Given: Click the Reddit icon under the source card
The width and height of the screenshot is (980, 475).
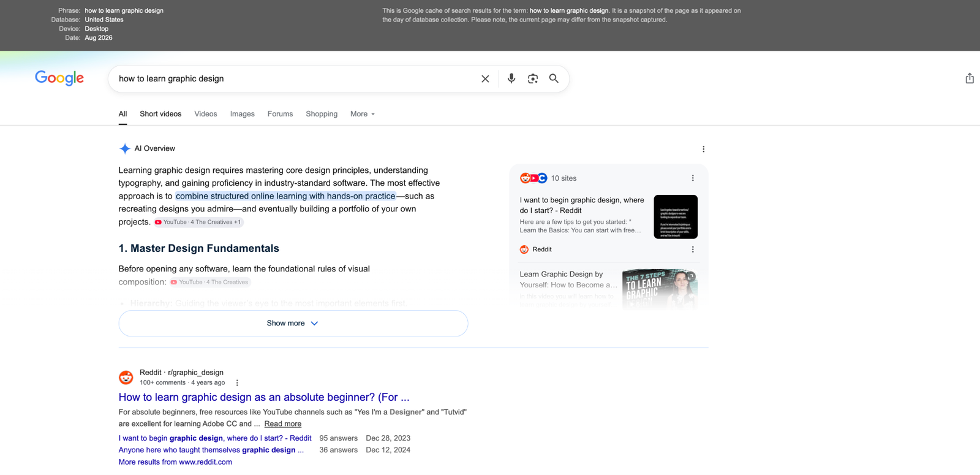Looking at the screenshot, I should [524, 249].
